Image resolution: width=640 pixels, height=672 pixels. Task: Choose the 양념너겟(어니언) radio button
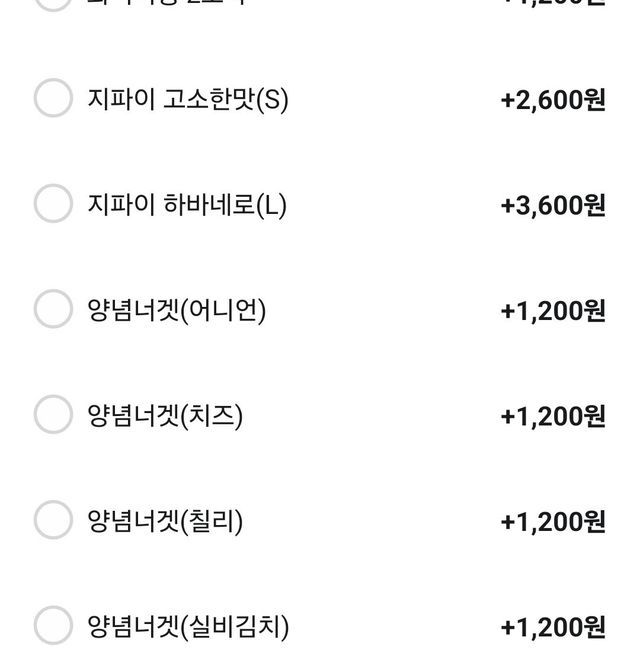click(53, 310)
